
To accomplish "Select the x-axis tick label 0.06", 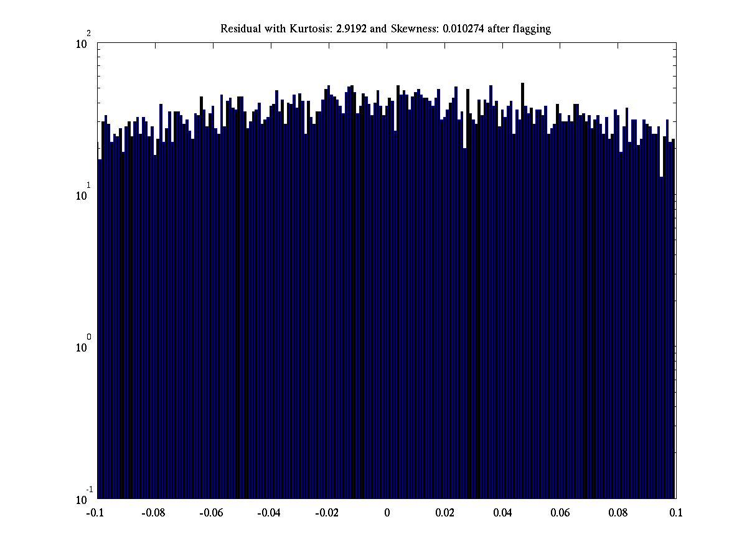I will pos(560,513).
